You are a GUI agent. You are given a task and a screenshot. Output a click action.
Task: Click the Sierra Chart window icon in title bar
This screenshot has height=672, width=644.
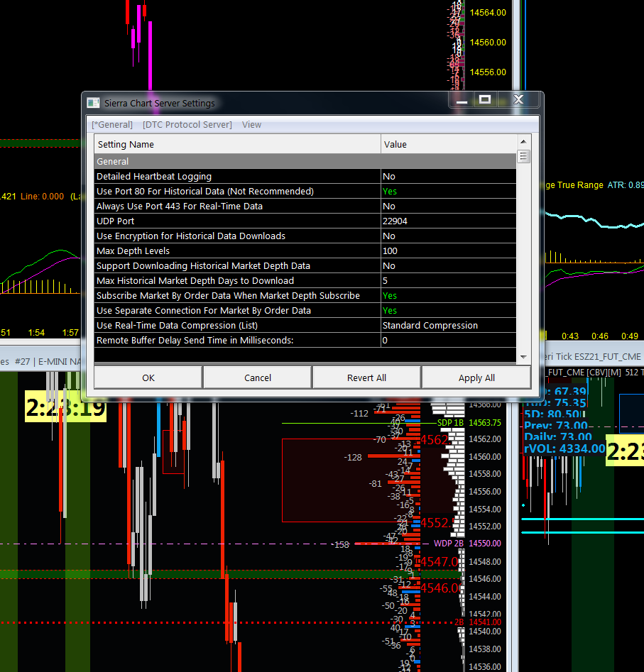pyautogui.click(x=93, y=103)
